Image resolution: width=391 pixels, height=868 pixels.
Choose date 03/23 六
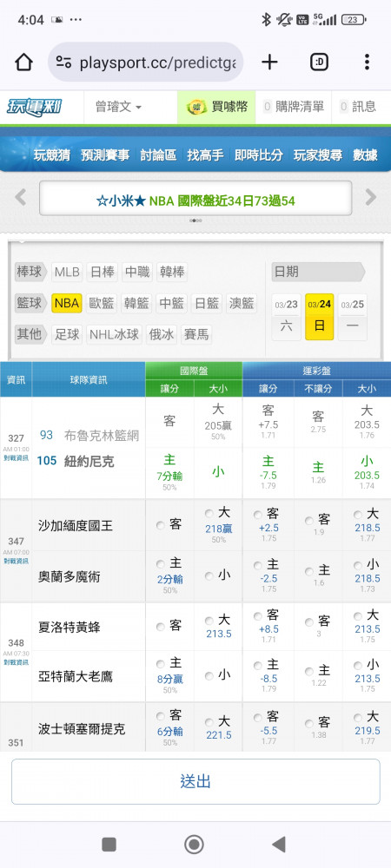coord(287,317)
